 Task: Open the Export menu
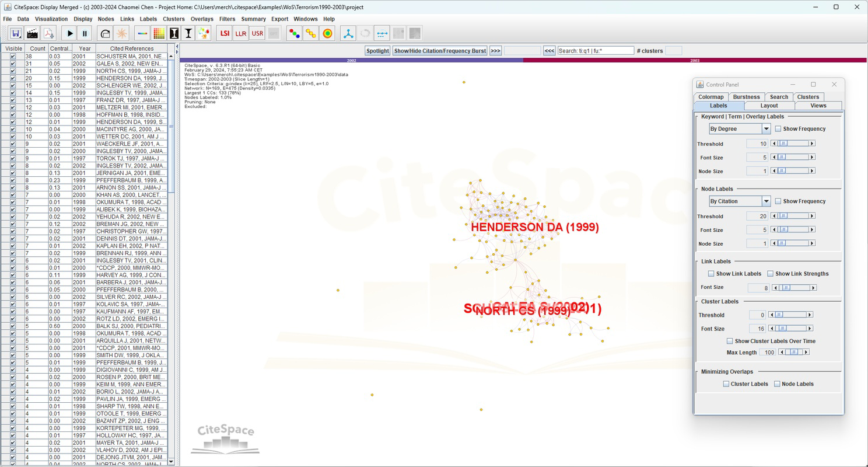click(x=279, y=19)
